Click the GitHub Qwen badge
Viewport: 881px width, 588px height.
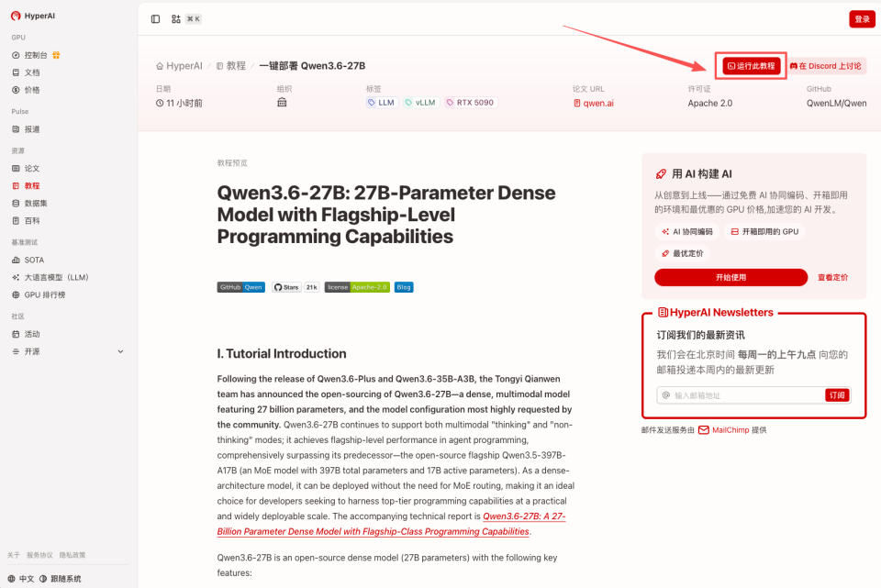click(241, 287)
